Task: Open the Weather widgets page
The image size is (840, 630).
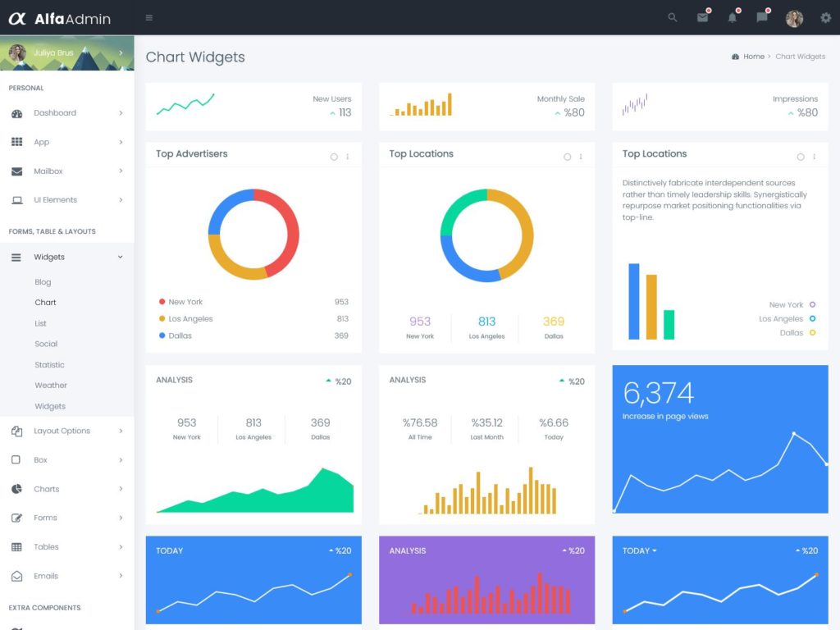Action: click(51, 385)
